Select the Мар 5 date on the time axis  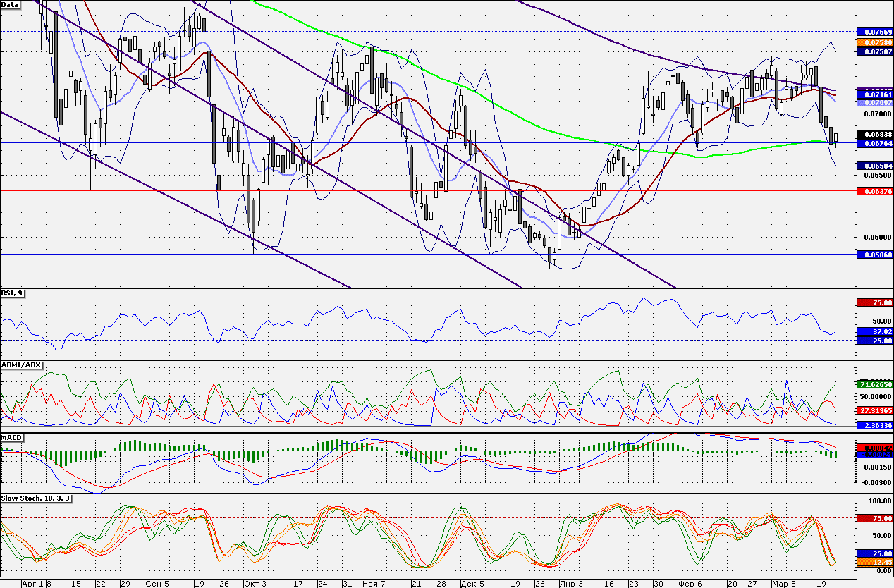click(783, 584)
